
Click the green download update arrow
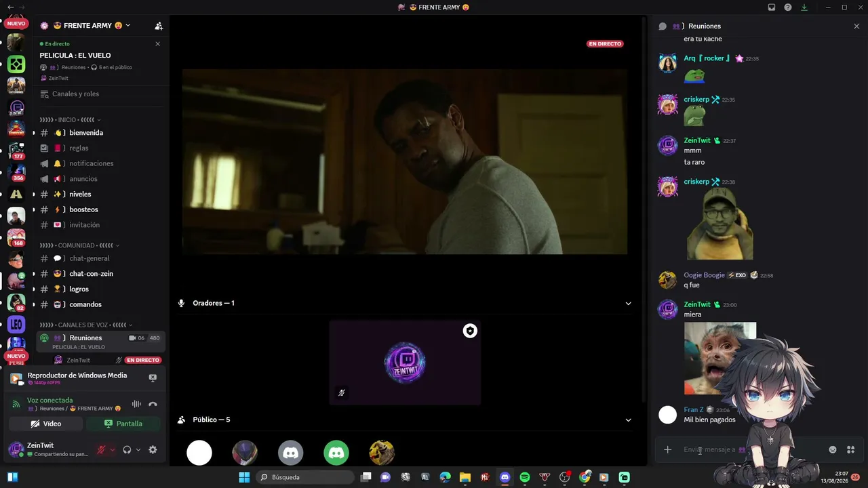pos(804,7)
